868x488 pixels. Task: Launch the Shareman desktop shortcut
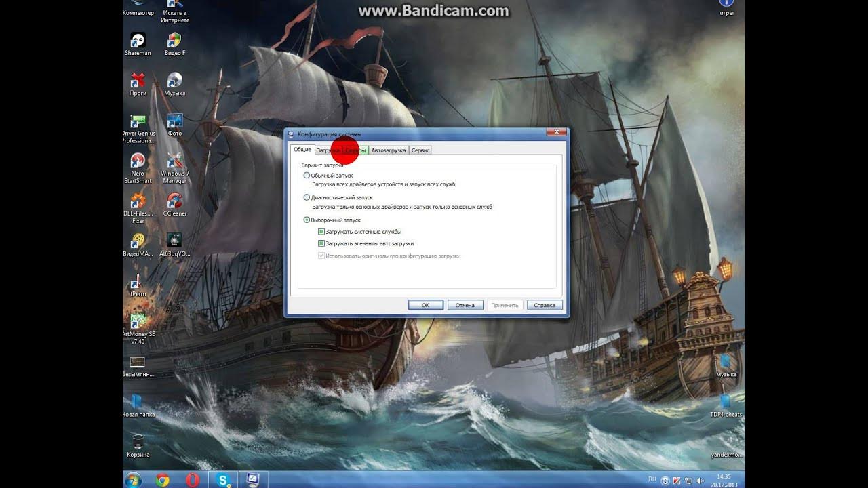138,44
